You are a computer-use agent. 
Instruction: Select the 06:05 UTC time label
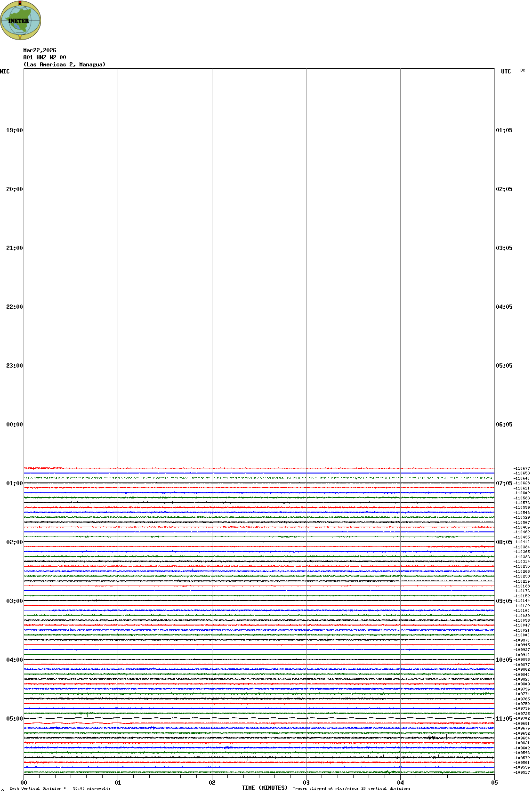click(504, 425)
